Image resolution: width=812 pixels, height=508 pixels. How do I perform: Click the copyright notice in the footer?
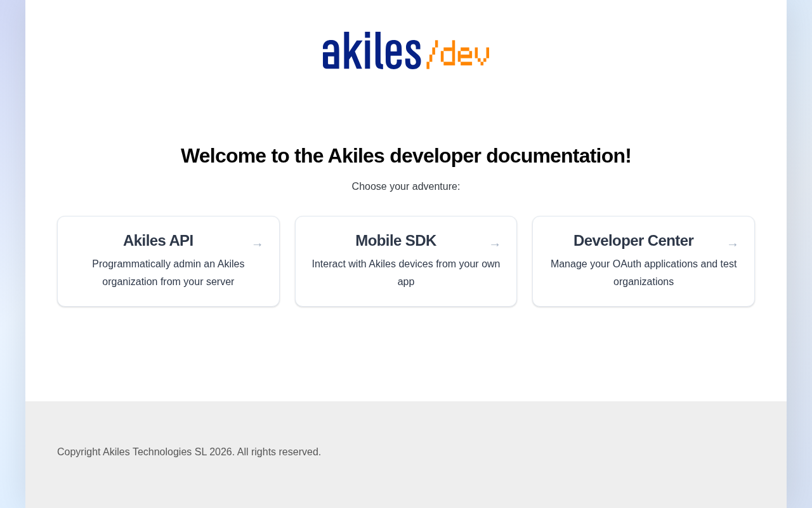pyautogui.click(x=189, y=452)
